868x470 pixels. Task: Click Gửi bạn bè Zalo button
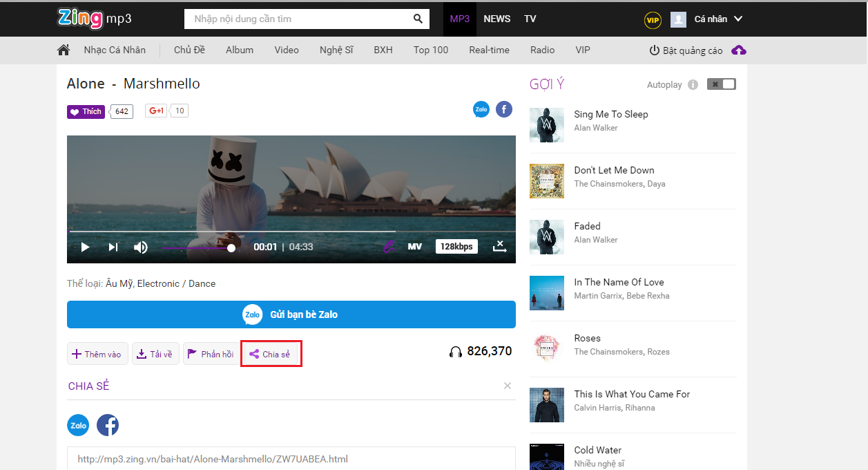(x=291, y=314)
